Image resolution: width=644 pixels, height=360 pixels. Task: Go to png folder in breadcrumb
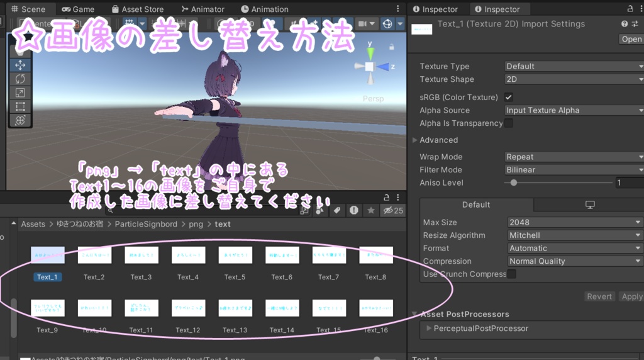(x=196, y=224)
